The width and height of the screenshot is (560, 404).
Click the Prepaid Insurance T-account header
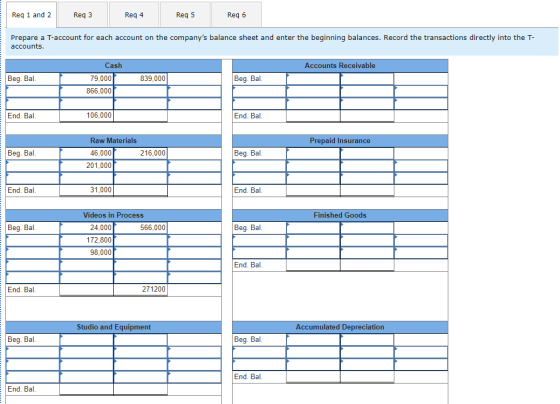340,141
